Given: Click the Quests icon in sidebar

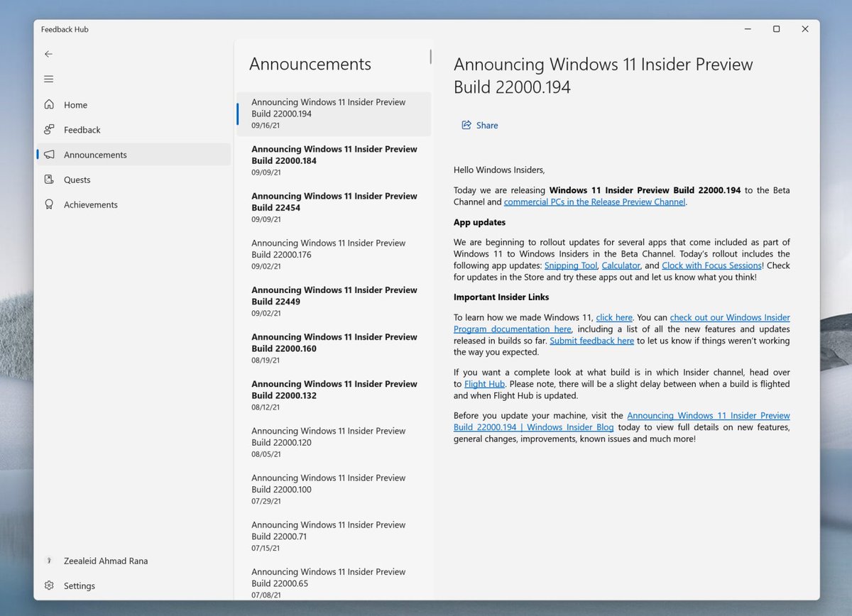Looking at the screenshot, I should point(49,179).
